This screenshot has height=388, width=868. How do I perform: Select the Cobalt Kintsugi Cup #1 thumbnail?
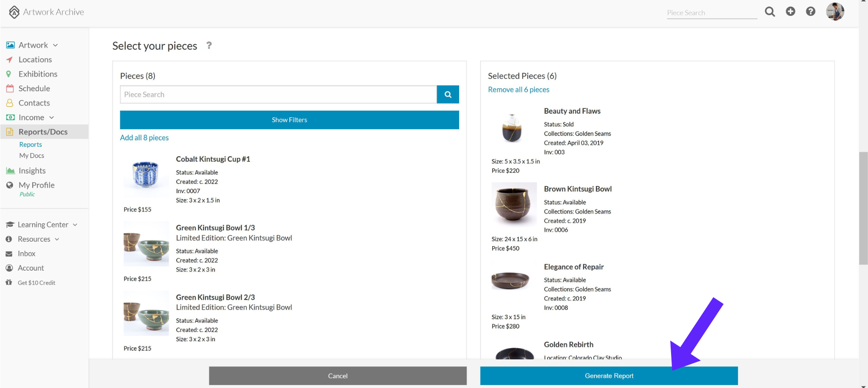point(146,175)
